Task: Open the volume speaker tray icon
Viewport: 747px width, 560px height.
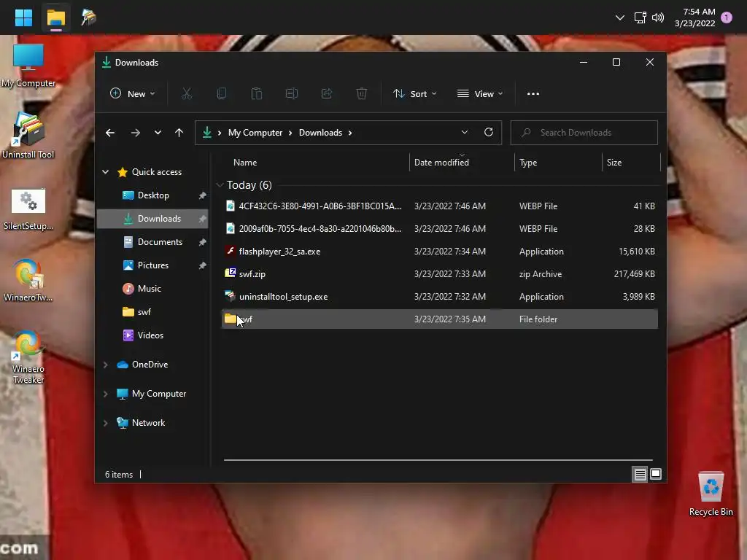Action: click(x=658, y=17)
